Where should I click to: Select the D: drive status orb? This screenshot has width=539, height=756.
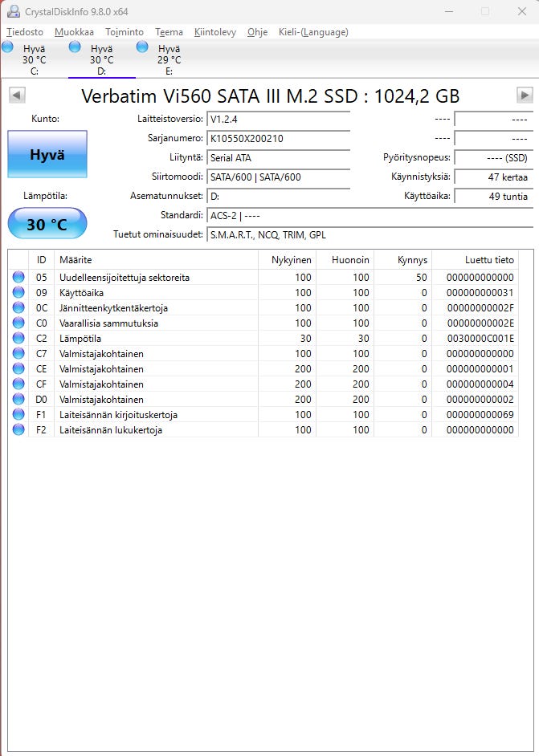(x=75, y=47)
